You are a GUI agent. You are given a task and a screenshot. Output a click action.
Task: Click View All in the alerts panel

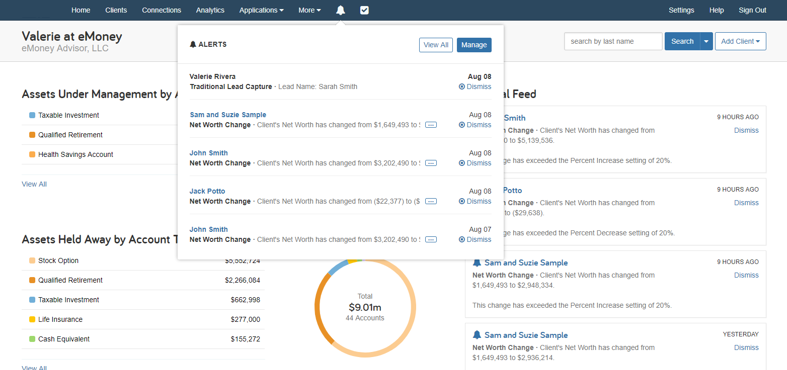(x=436, y=45)
